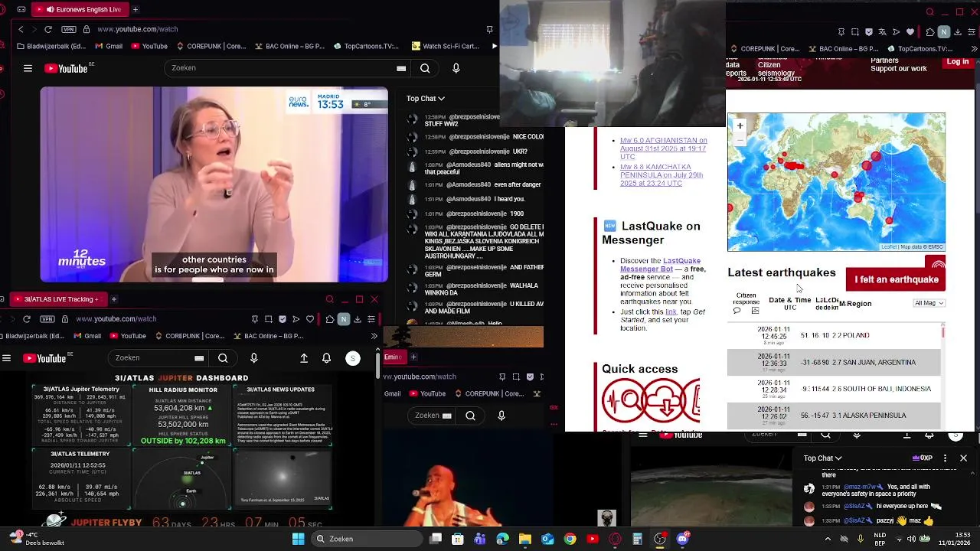Click the Opera icon in the Windows taskbar

click(x=615, y=539)
